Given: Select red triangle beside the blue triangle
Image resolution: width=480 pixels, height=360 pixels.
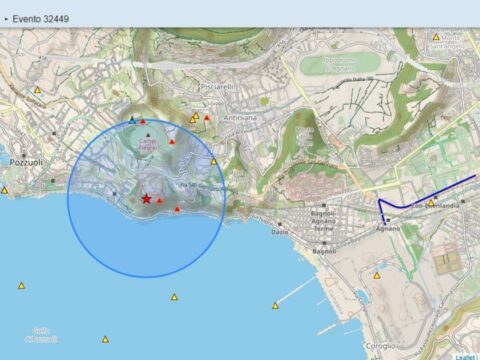Looking at the screenshot, I should (x=143, y=122).
